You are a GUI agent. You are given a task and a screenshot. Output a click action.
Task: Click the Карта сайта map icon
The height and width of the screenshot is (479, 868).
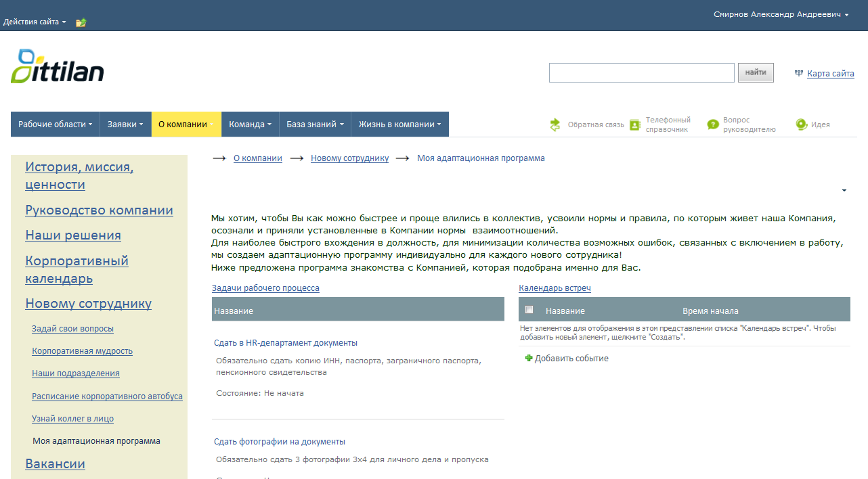[x=800, y=73]
